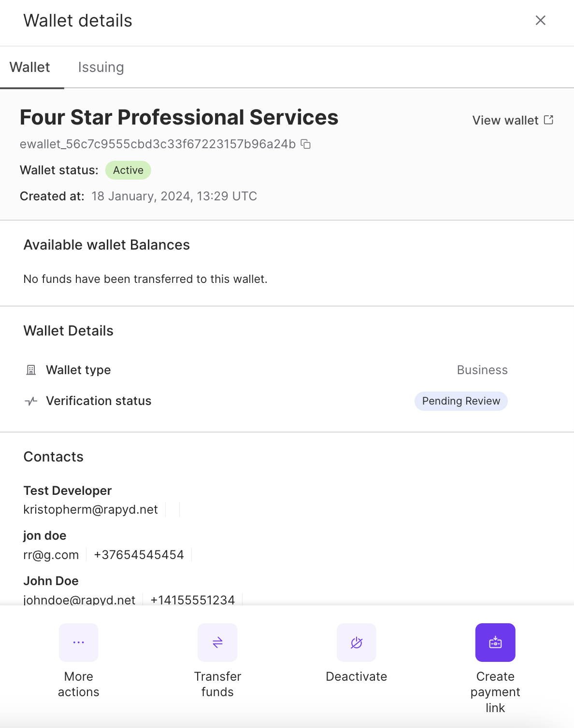This screenshot has height=728, width=574.
Task: Copy the ewallet ID to clipboard
Action: click(306, 144)
